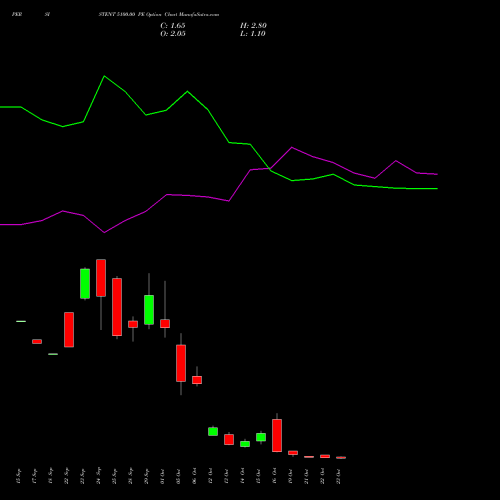Select the 05 Oct date label
This screenshot has width=500, height=500.
click(178, 476)
